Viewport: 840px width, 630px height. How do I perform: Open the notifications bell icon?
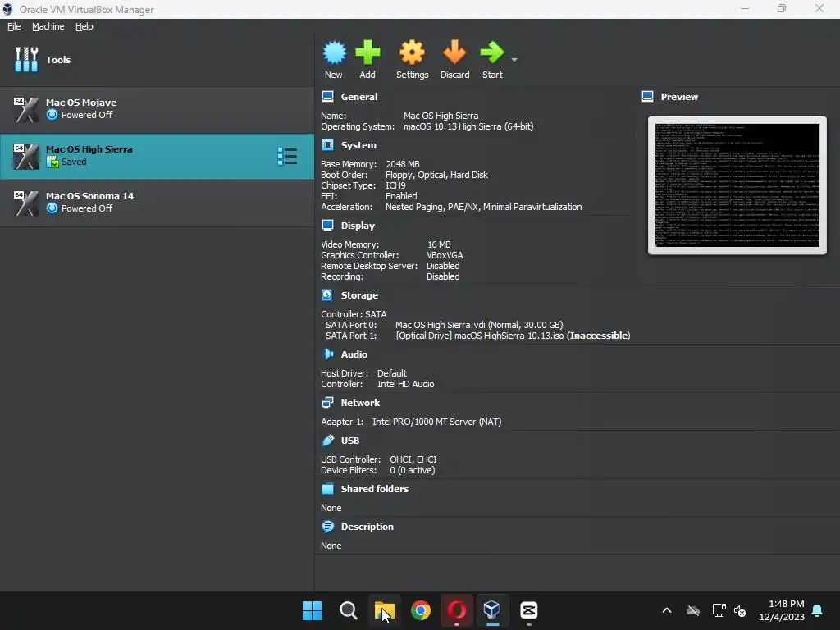point(818,610)
